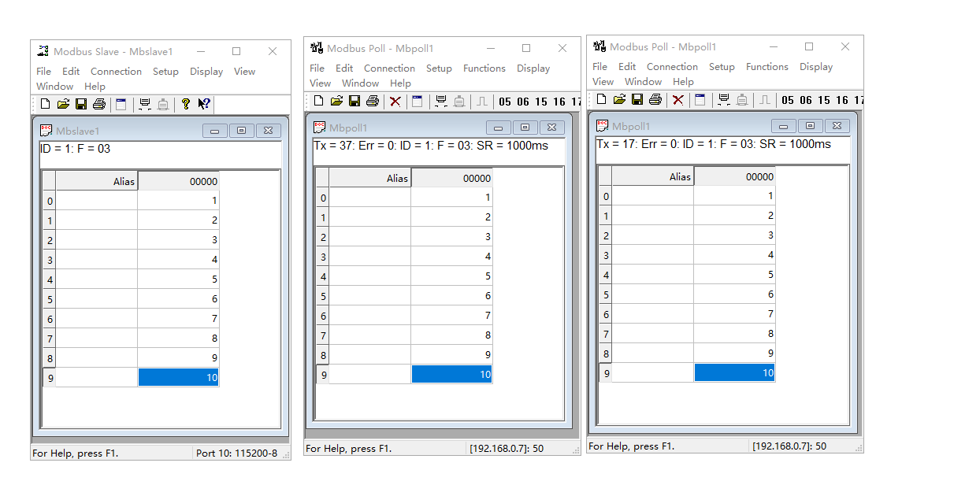Click Print icon in Modbus Poll Tx=37 window
The image size is (980, 496).
click(373, 101)
